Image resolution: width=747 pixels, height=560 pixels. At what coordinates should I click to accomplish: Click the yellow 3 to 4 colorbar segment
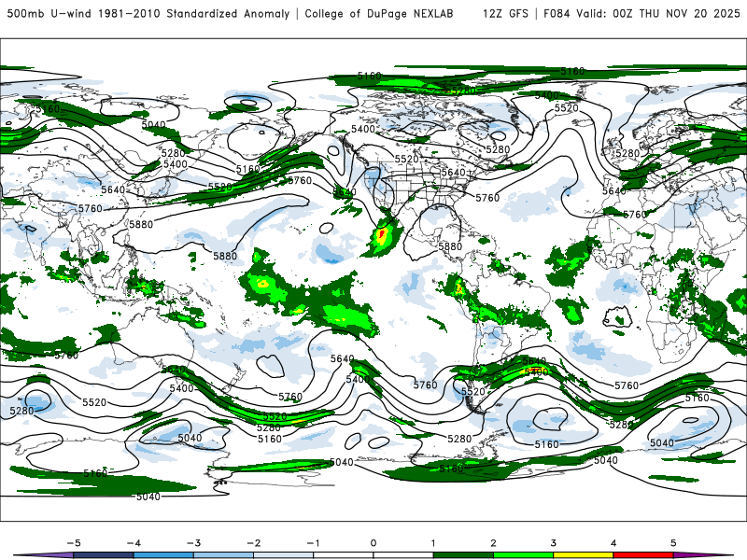583,555
